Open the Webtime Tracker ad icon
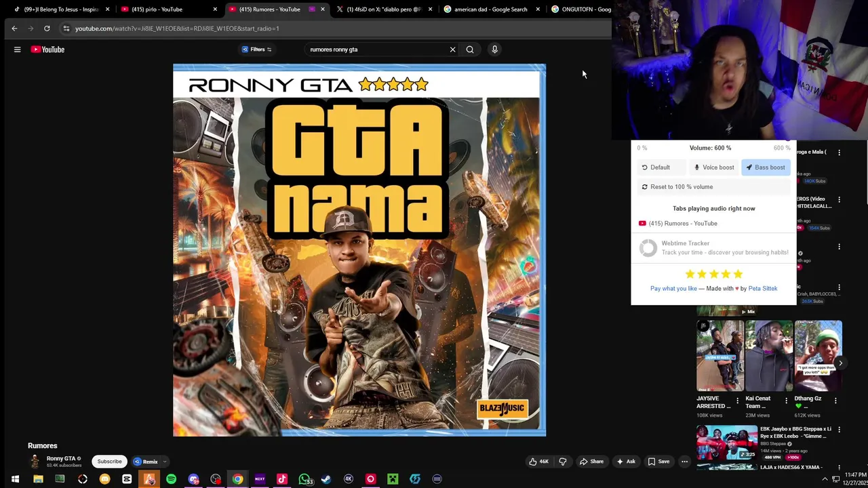Image resolution: width=868 pixels, height=488 pixels. point(648,247)
